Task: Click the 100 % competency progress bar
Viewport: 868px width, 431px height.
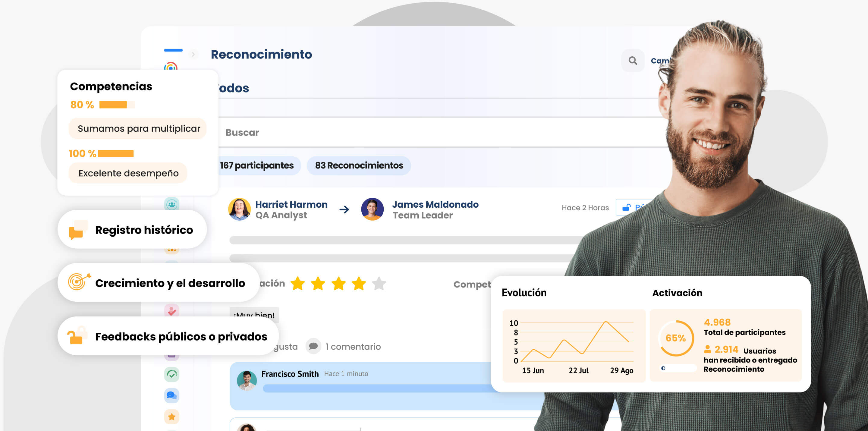Action: (116, 154)
